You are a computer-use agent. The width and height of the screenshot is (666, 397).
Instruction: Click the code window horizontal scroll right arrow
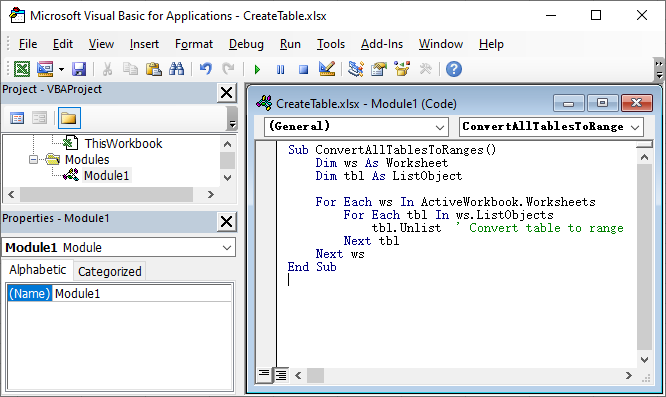(x=629, y=375)
